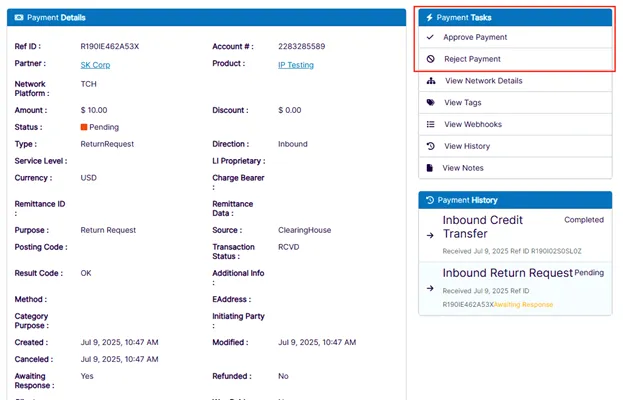Click the USD currency value
The width and height of the screenshot is (623, 400).
point(89,178)
